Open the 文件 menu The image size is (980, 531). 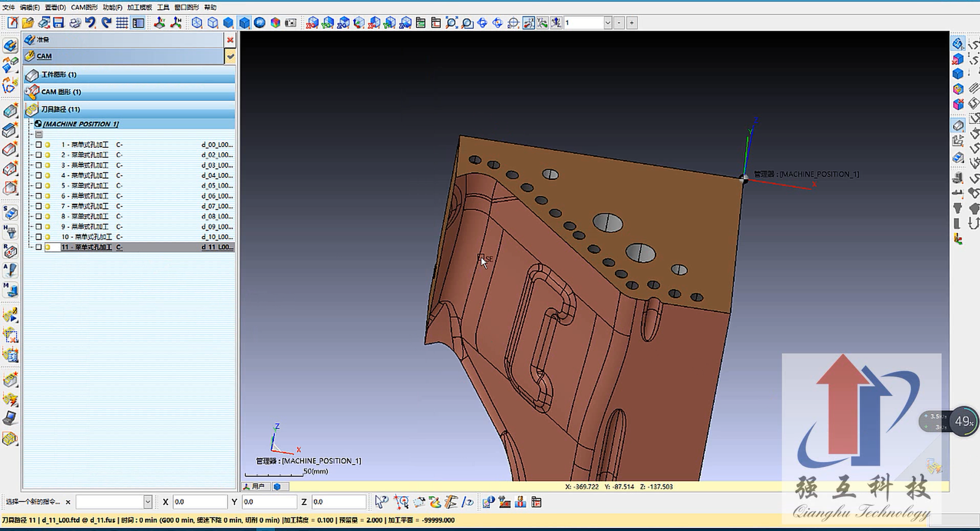coord(9,7)
